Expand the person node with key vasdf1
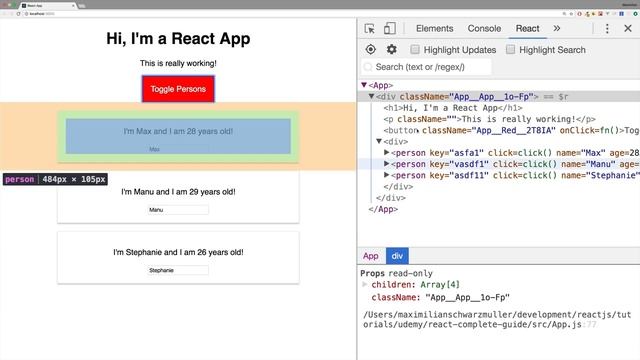This screenshot has width=640, height=360. (386, 164)
